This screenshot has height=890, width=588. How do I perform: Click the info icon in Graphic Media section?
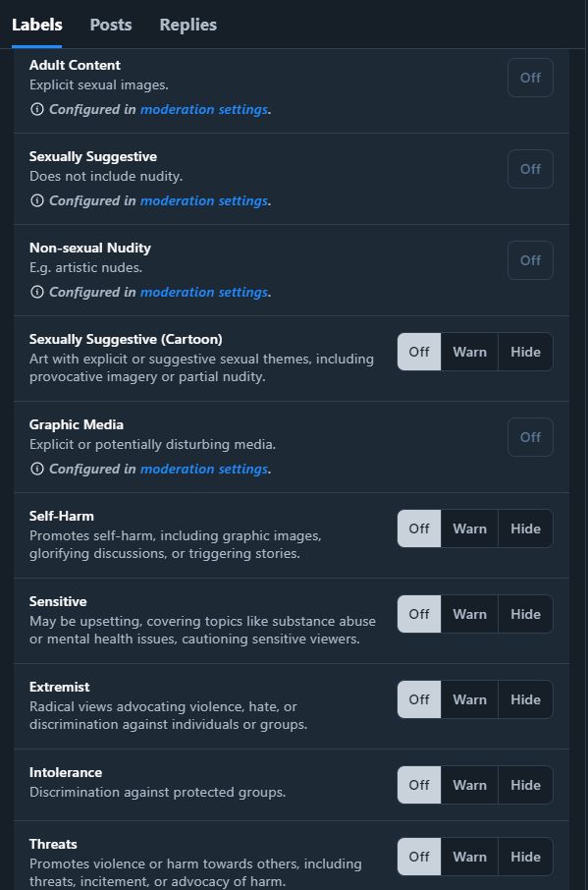(36, 469)
